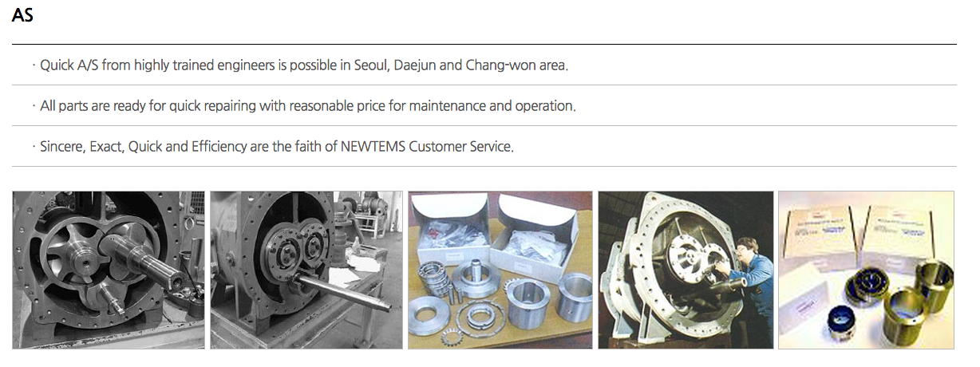Click the 'reasonable price' phrase
The width and height of the screenshot is (980, 367).
(337, 105)
